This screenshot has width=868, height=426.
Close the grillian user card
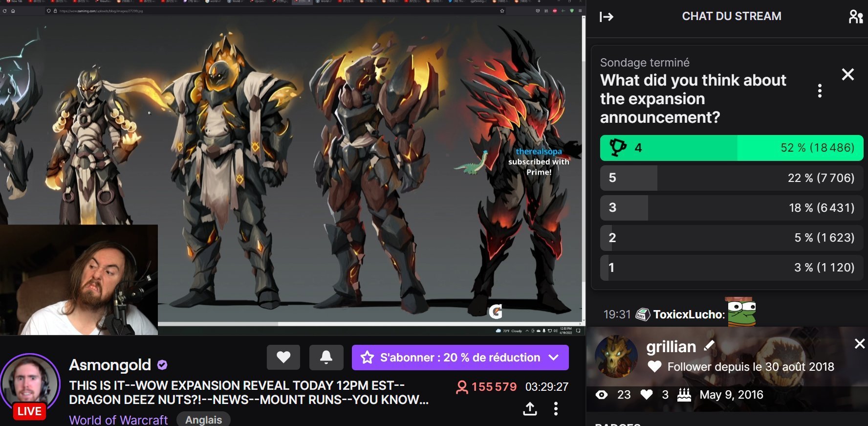click(x=859, y=344)
